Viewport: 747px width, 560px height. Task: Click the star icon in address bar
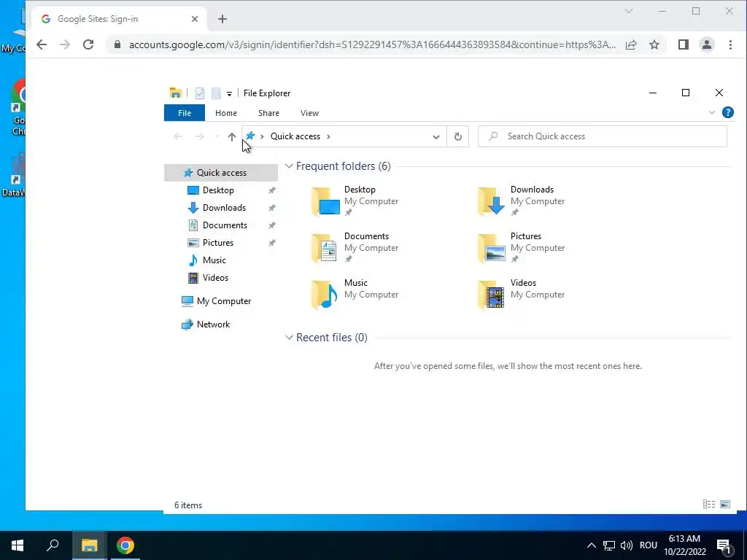coord(250,136)
